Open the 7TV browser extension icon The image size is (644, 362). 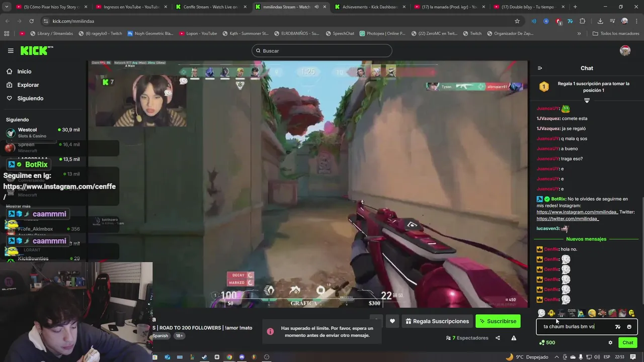coord(570,21)
